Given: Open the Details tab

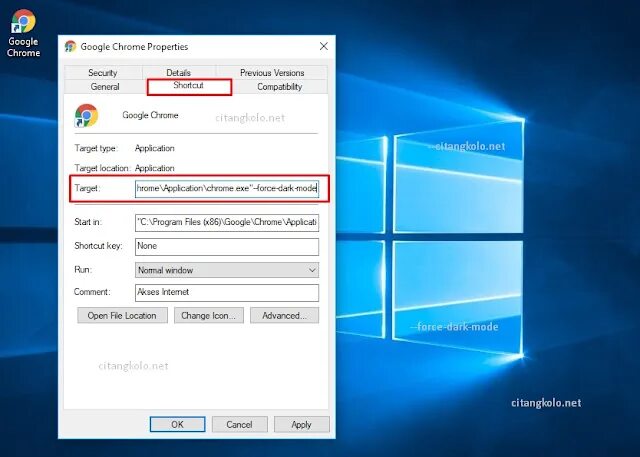Looking at the screenshot, I should [178, 73].
